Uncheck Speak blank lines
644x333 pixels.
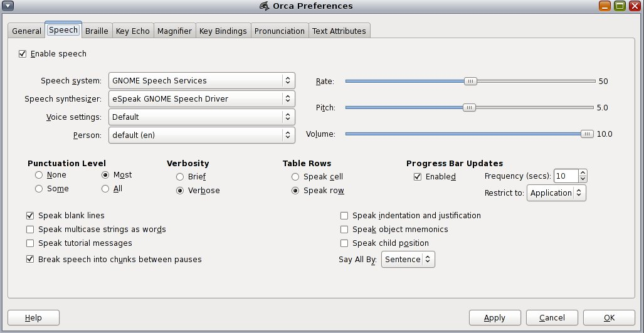click(30, 216)
